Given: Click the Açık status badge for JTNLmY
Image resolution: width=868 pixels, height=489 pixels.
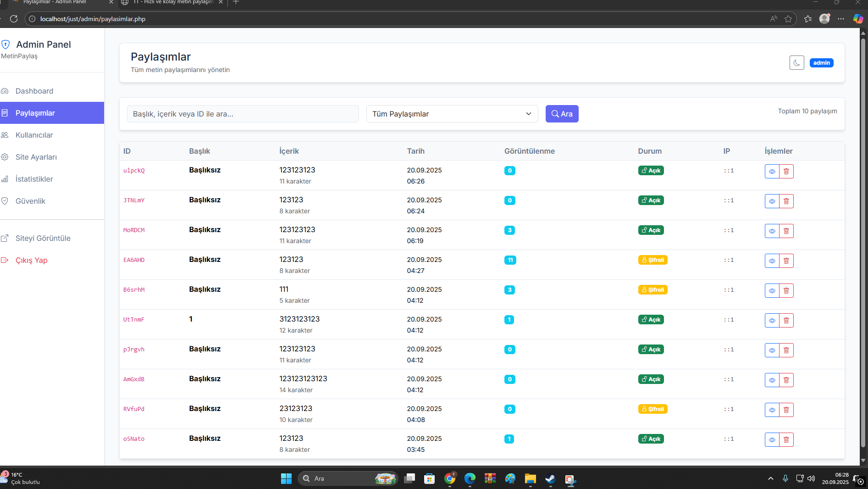Looking at the screenshot, I should (651, 200).
